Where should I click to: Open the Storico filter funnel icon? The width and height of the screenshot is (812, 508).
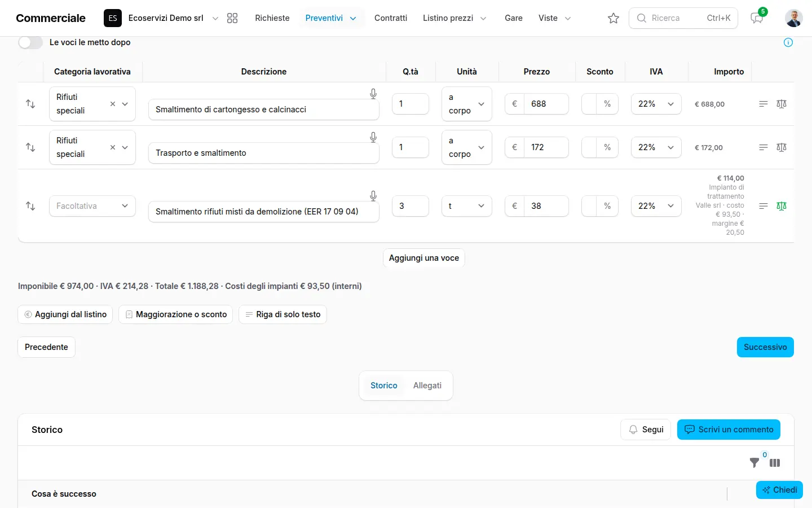[x=754, y=463]
